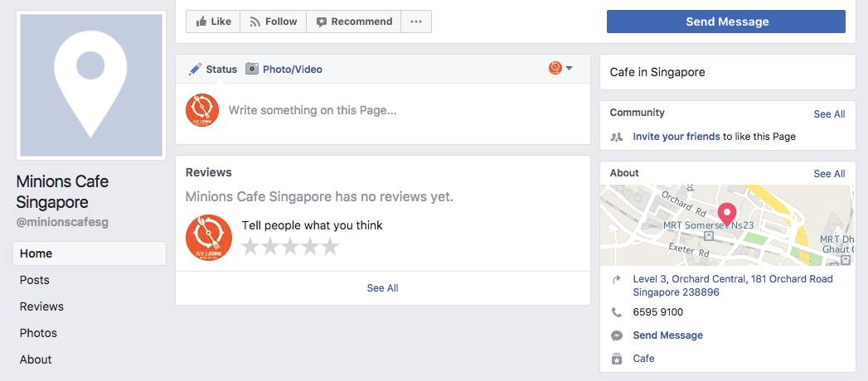Open the three-dots more options menu

[416, 22]
